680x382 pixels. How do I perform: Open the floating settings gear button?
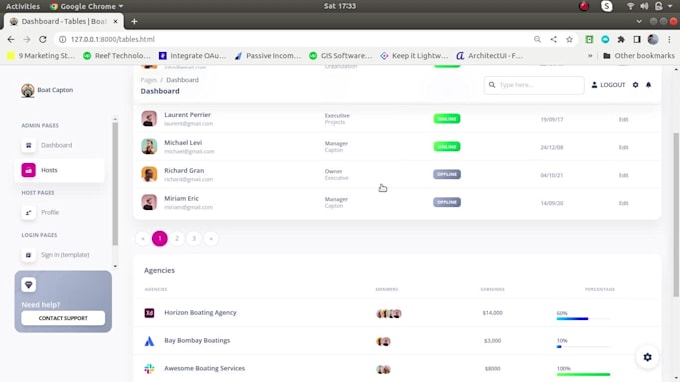pos(647,357)
